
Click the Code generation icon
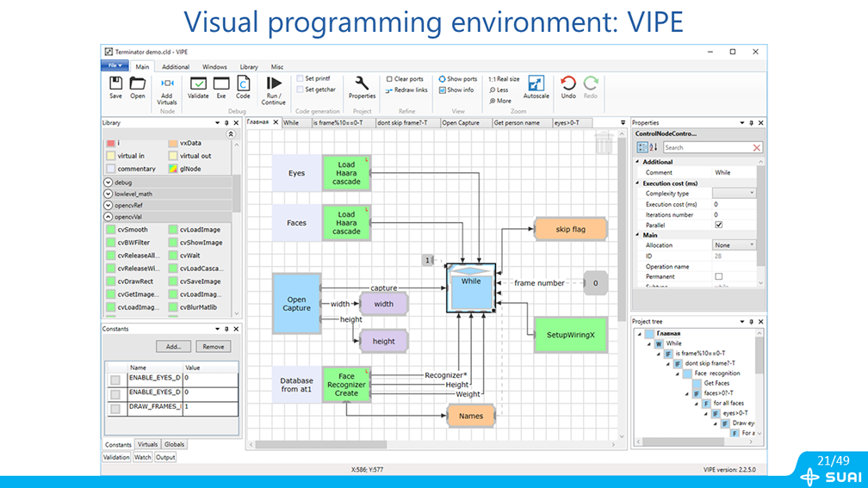tap(243, 83)
